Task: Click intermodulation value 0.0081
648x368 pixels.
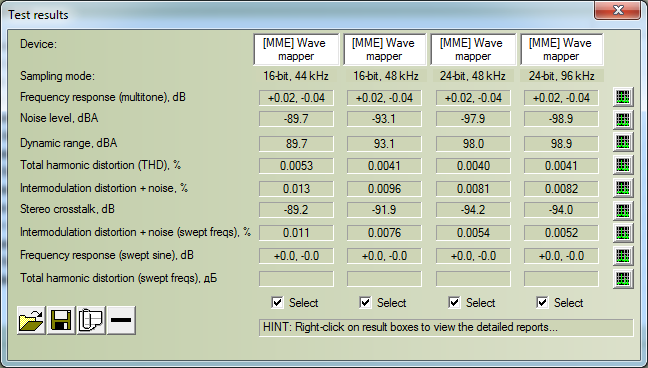Action: 473,189
